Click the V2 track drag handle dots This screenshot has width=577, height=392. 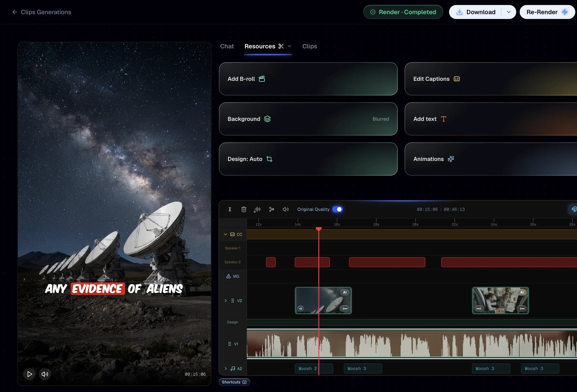point(233,301)
